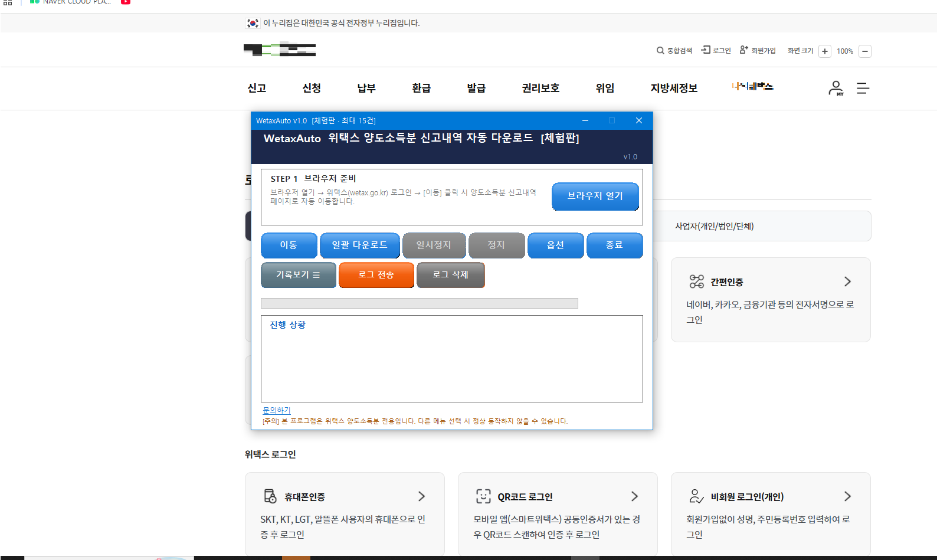Open the MY user profile icon
The height and width of the screenshot is (560, 937).
(x=836, y=89)
